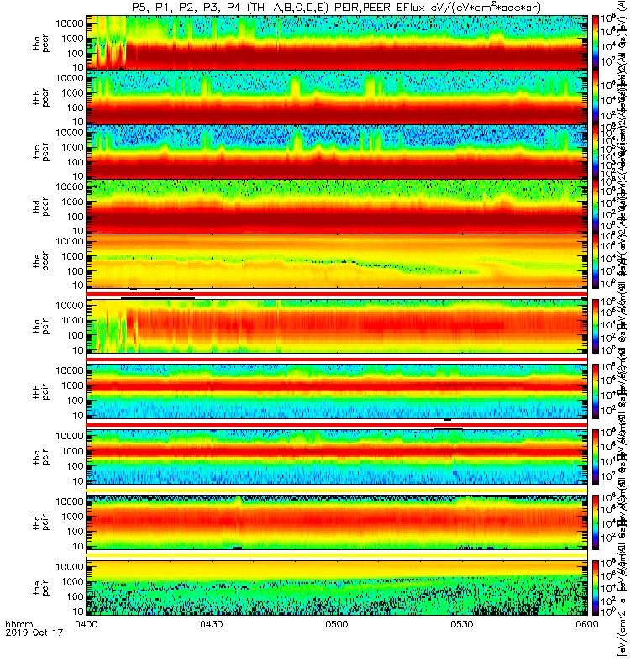Click the '2019 Oct 17' date label
Screen dimensions: 630x672
[x=34, y=633]
